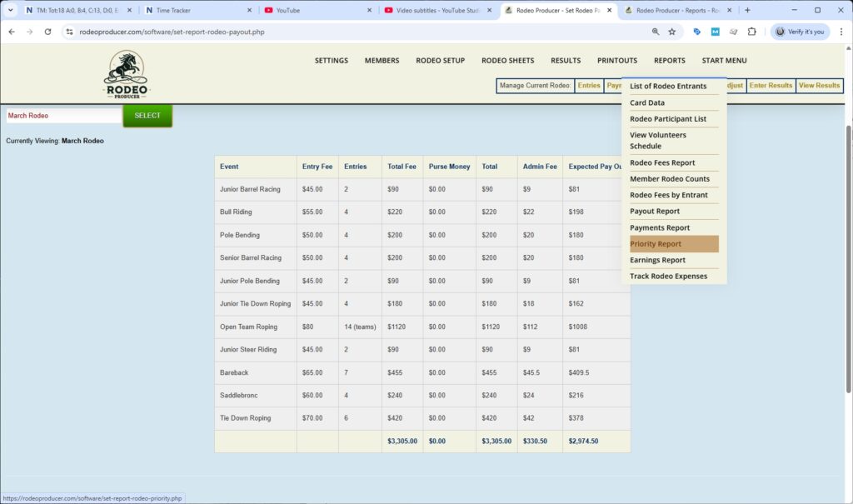Click the Rodeo Producer horse logo
The height and width of the screenshot is (504, 853).
[125, 73]
